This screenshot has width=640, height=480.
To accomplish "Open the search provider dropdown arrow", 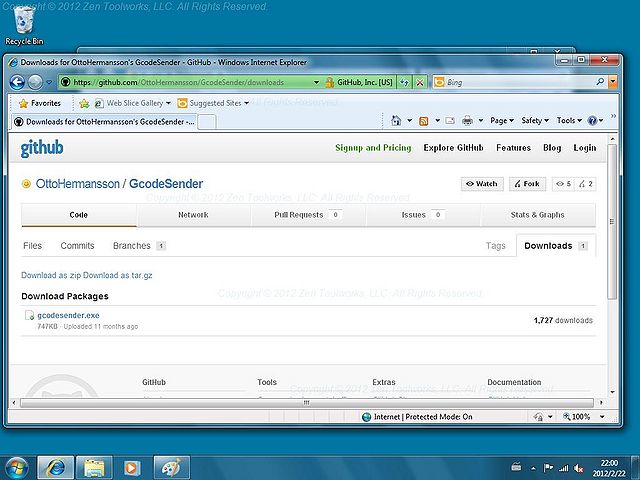I will click(613, 82).
